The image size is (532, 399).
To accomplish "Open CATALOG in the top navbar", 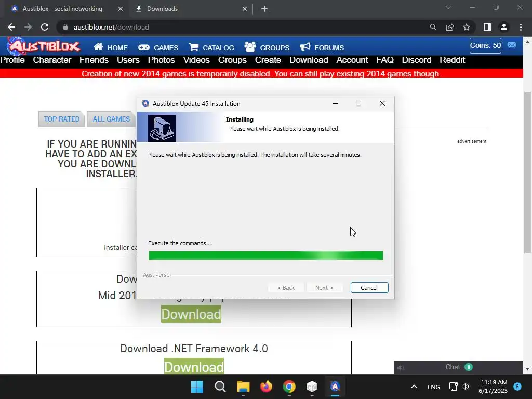I will pos(211,47).
